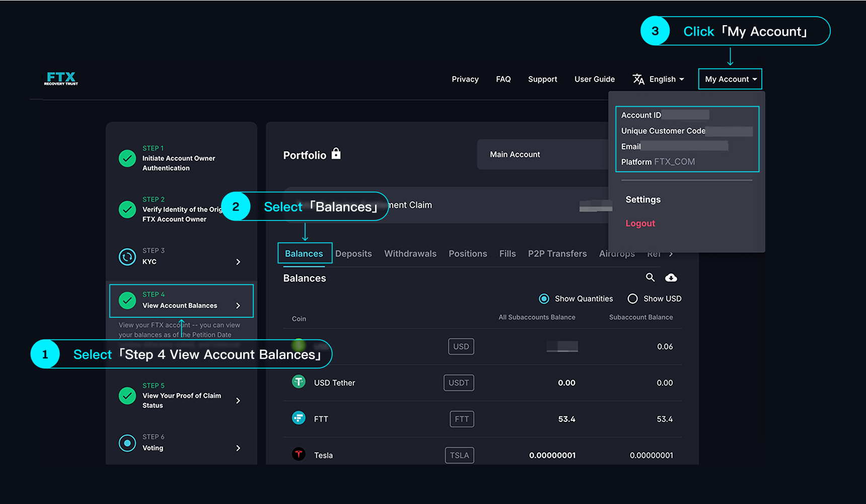
Task: Click the Coin column header
Action: (299, 319)
